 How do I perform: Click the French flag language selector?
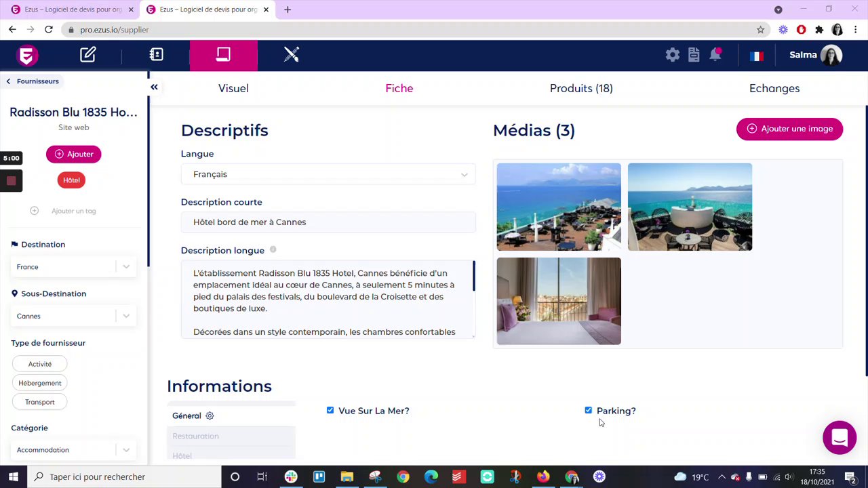pos(757,56)
